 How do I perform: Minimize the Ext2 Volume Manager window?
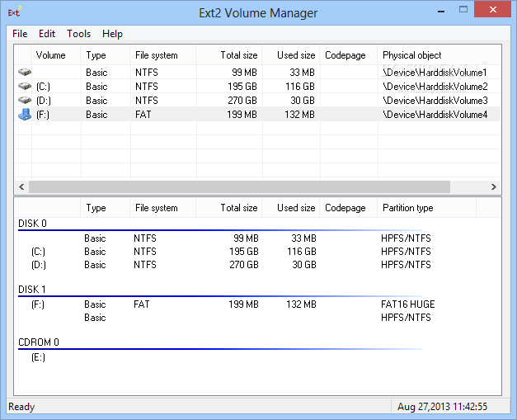pos(441,10)
